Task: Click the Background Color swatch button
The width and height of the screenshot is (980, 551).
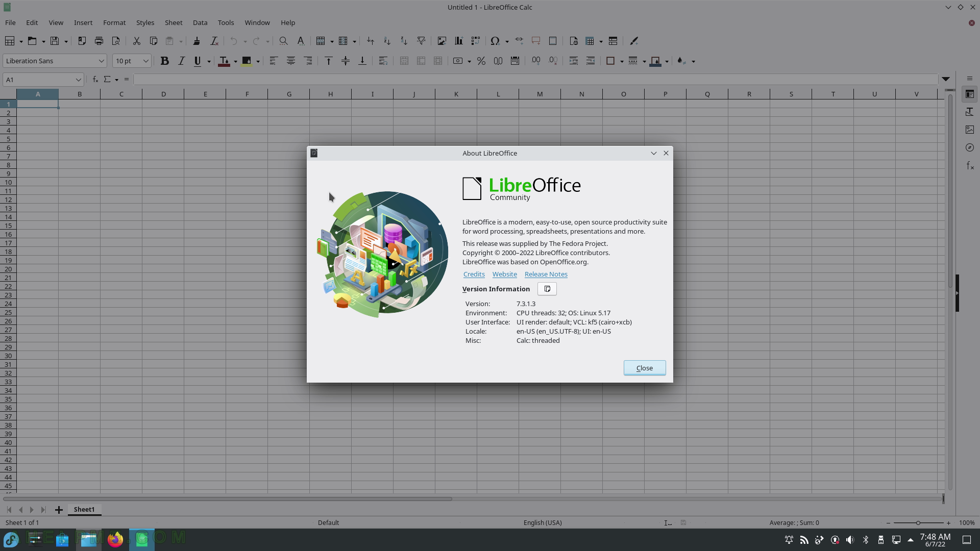Action: (x=247, y=61)
